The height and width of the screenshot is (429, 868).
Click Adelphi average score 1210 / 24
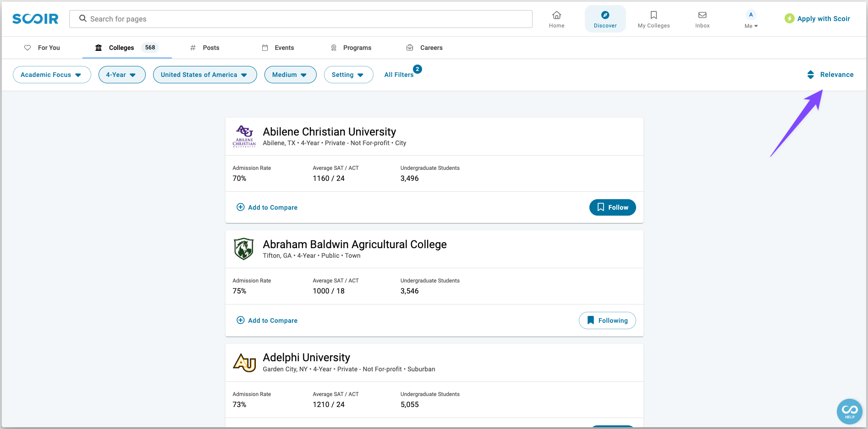point(329,405)
